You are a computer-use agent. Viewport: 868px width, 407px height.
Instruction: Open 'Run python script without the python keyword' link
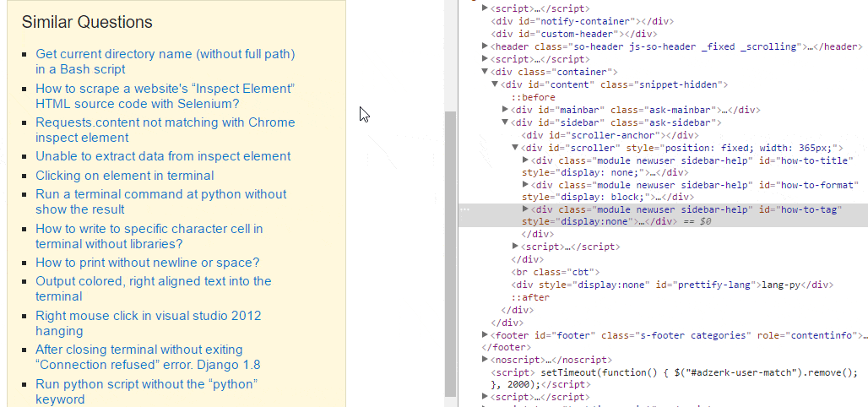[147, 392]
